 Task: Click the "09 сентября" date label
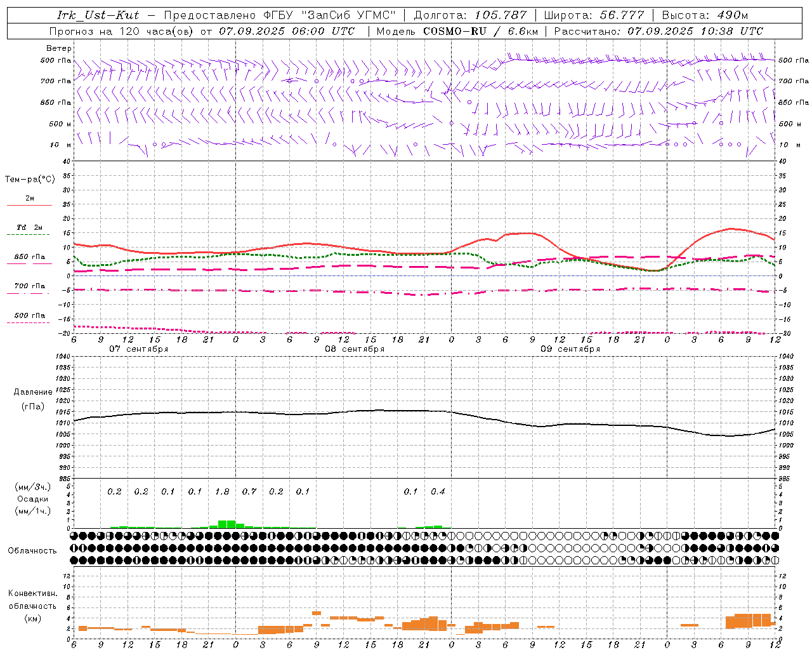[x=570, y=349]
